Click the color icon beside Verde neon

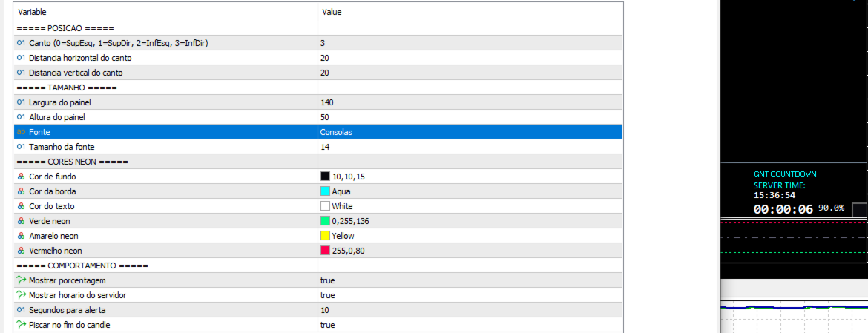[21, 221]
